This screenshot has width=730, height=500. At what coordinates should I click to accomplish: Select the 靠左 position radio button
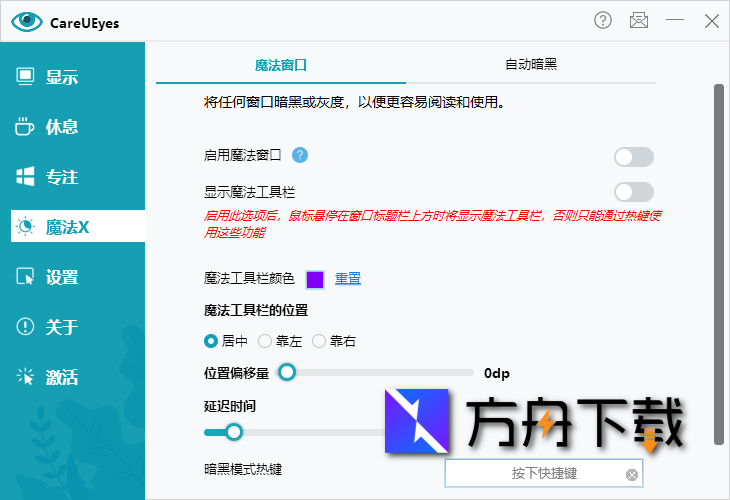(265, 341)
